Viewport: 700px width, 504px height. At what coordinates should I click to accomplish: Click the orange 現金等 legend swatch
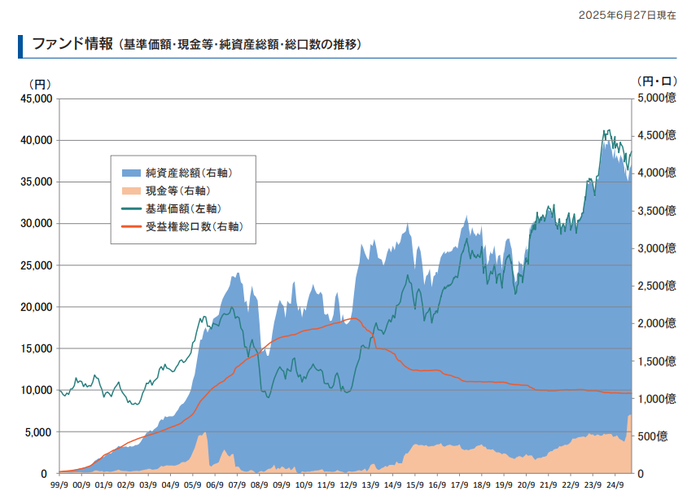[131, 191]
